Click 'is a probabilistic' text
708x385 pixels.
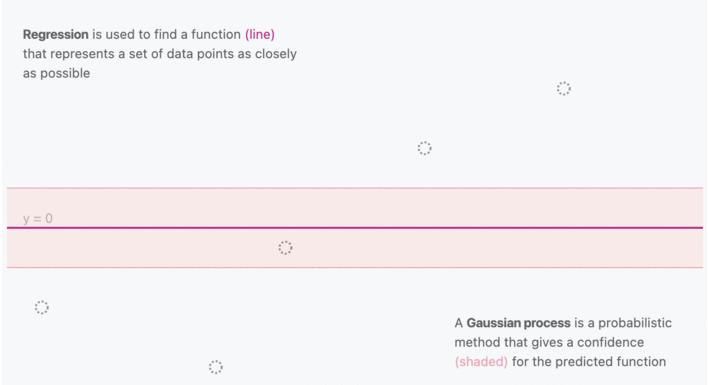(x=623, y=323)
